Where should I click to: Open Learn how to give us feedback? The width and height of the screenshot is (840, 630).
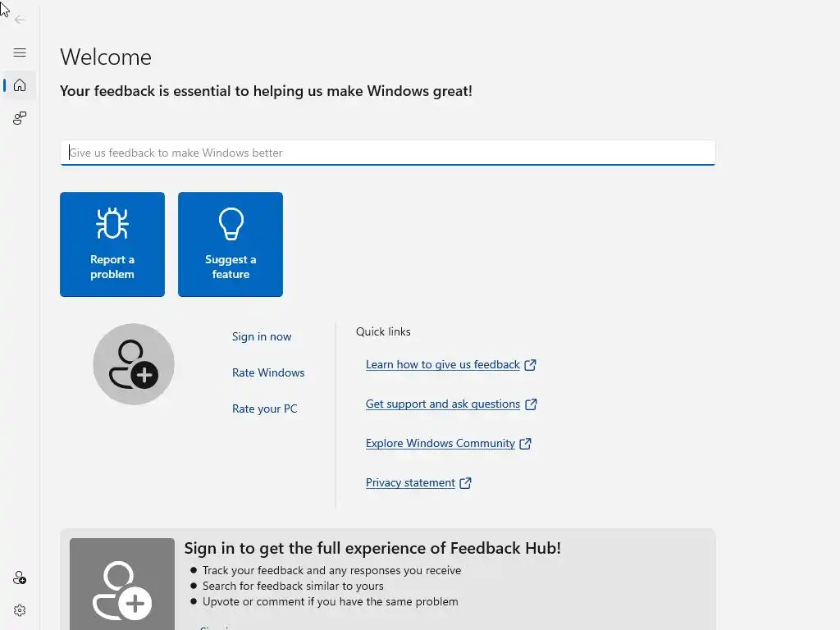(442, 365)
